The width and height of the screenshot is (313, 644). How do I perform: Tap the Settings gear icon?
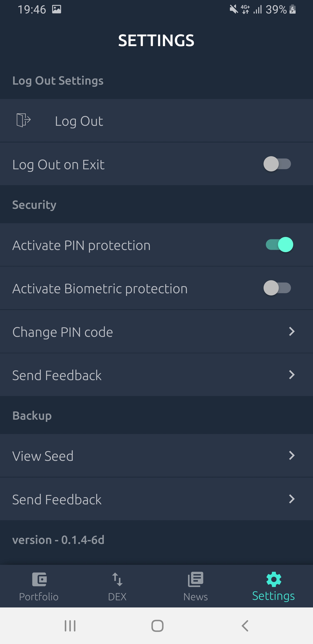[274, 579]
